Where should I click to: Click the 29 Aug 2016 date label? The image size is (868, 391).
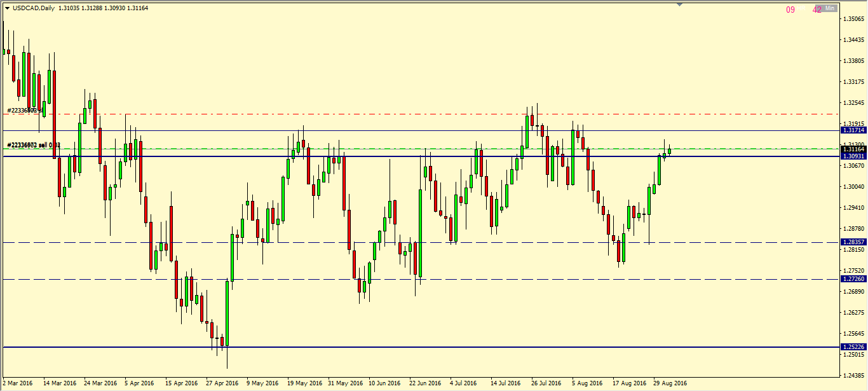click(670, 383)
